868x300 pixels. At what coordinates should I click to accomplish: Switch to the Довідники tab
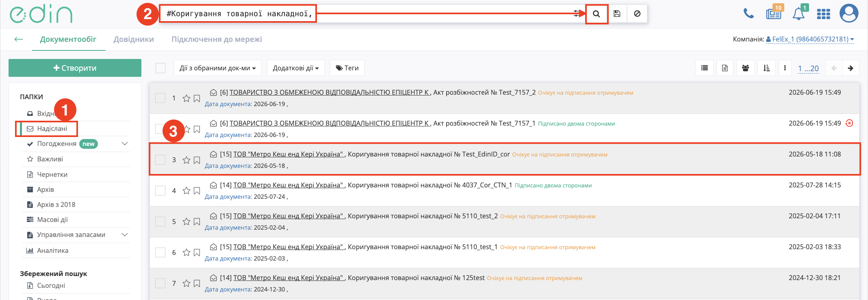coord(134,39)
